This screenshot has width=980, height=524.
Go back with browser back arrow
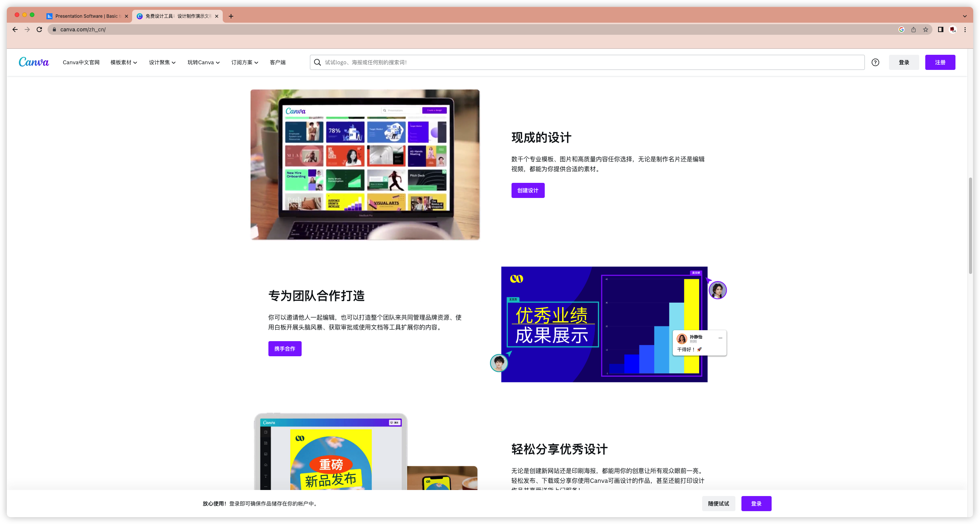[x=15, y=29]
